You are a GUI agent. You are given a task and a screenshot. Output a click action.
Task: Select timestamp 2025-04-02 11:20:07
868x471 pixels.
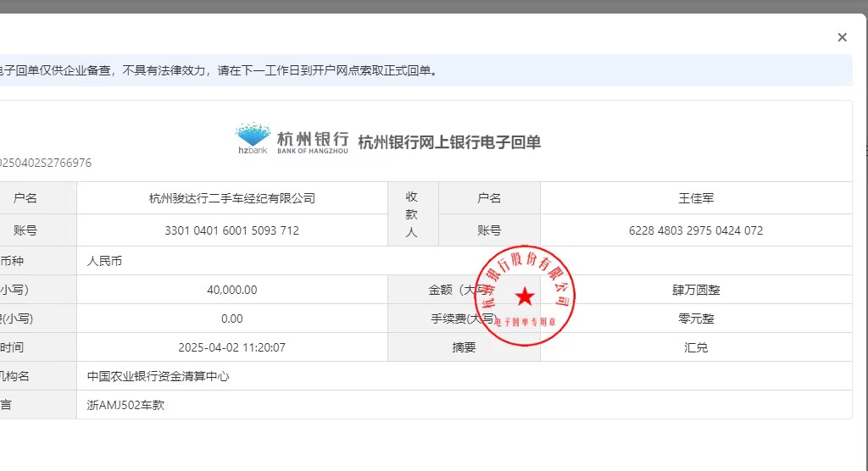(x=232, y=347)
